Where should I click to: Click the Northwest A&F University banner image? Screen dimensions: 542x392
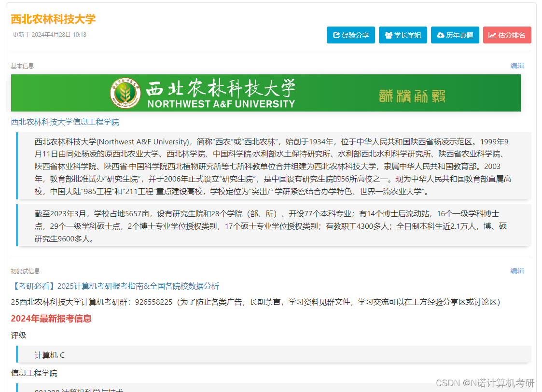tap(266, 93)
